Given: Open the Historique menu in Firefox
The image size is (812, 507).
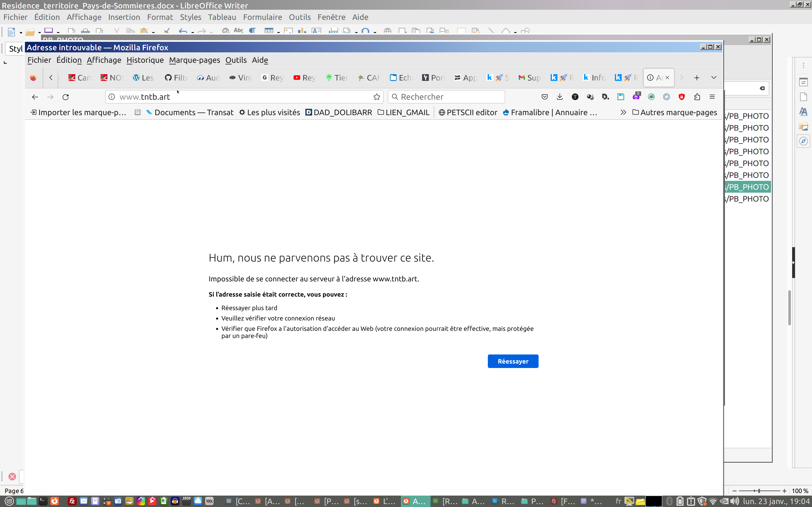Looking at the screenshot, I should click(x=145, y=60).
